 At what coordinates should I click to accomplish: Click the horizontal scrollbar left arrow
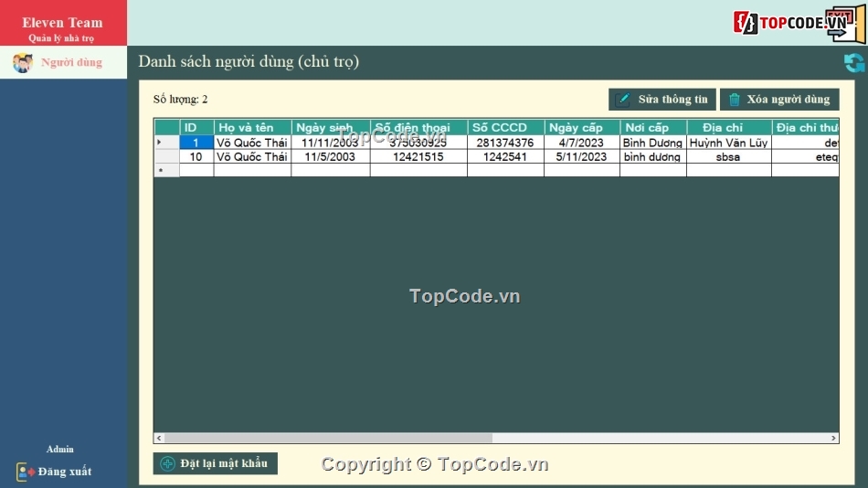(159, 438)
